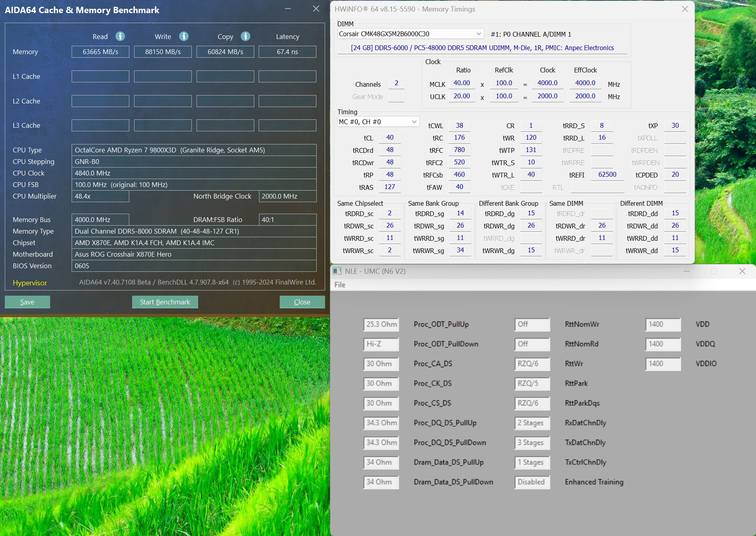Click the Copy info icon in AIDA64
Image resolution: width=756 pixels, height=536 pixels.
pos(246,36)
